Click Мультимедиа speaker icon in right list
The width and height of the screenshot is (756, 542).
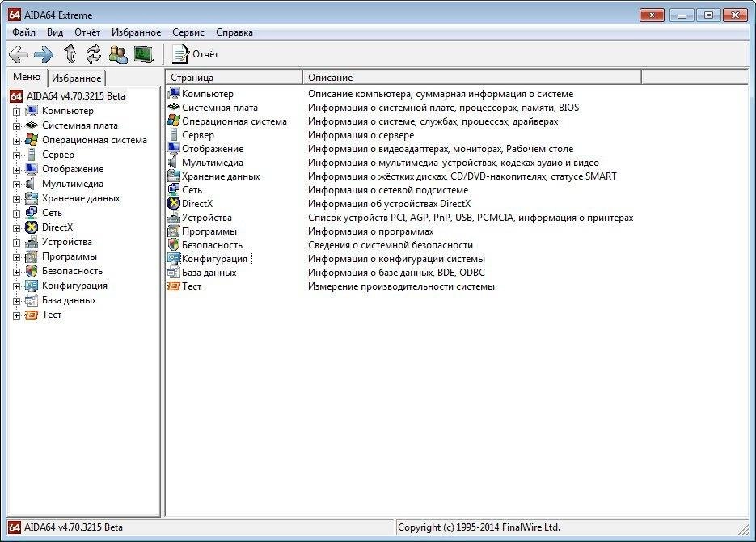pos(173,163)
